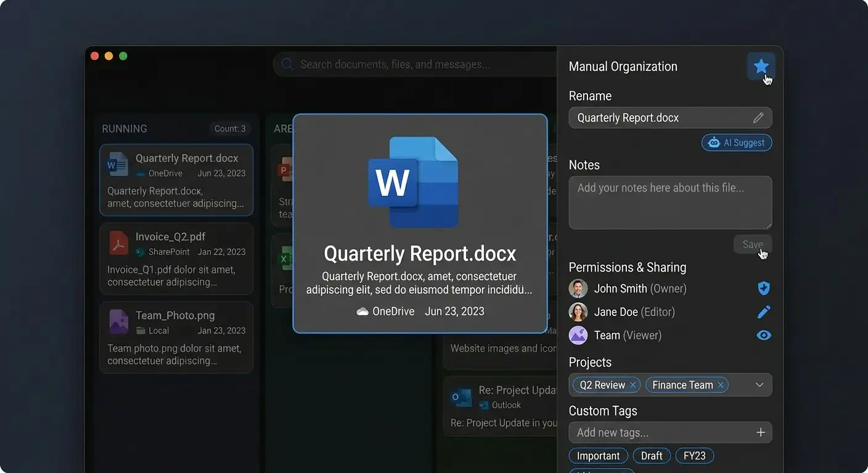Image resolution: width=868 pixels, height=473 pixels.
Task: Click the Rename field with Quarterly Report.docx
Action: click(x=670, y=118)
